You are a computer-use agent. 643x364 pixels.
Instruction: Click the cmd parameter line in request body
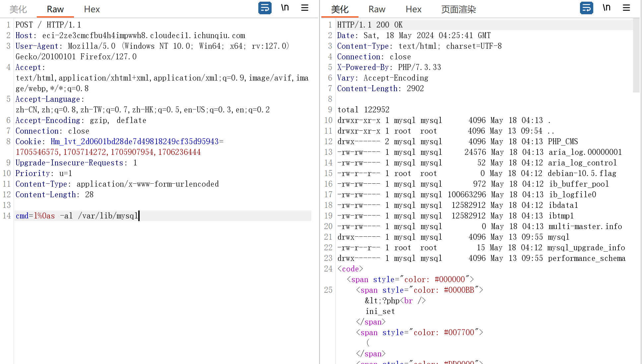click(x=163, y=216)
